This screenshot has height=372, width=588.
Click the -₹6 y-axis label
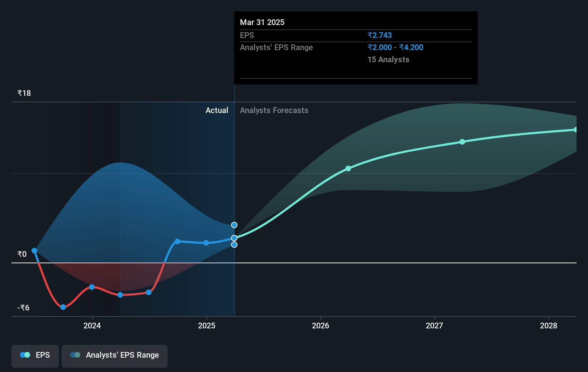point(23,308)
